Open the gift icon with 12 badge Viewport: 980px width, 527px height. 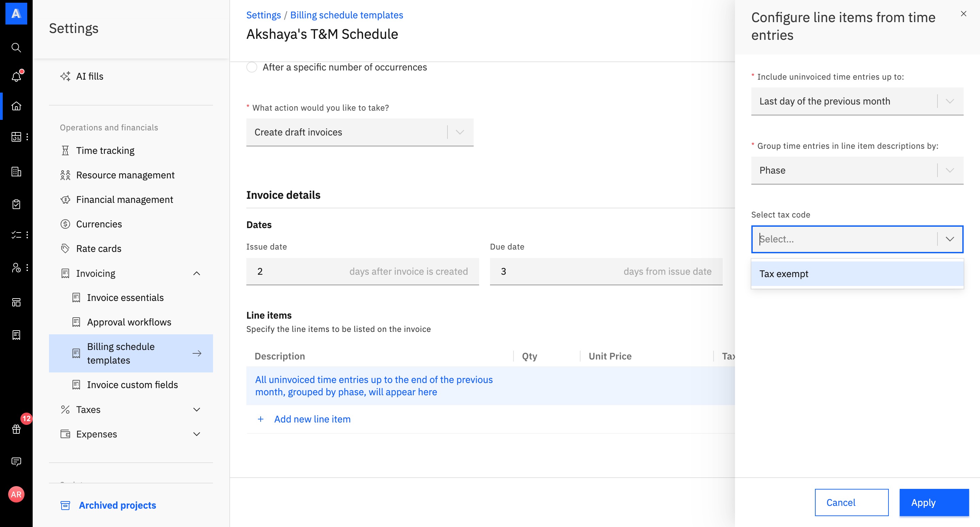pyautogui.click(x=16, y=429)
